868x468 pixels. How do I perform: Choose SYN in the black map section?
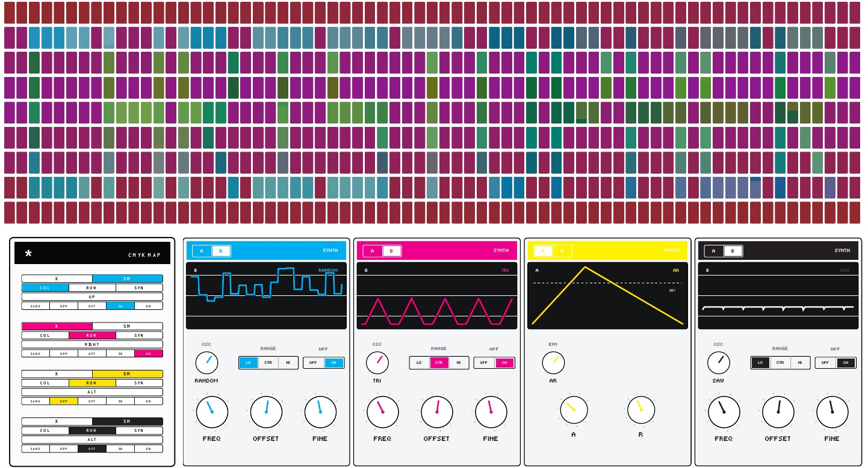coord(139,431)
